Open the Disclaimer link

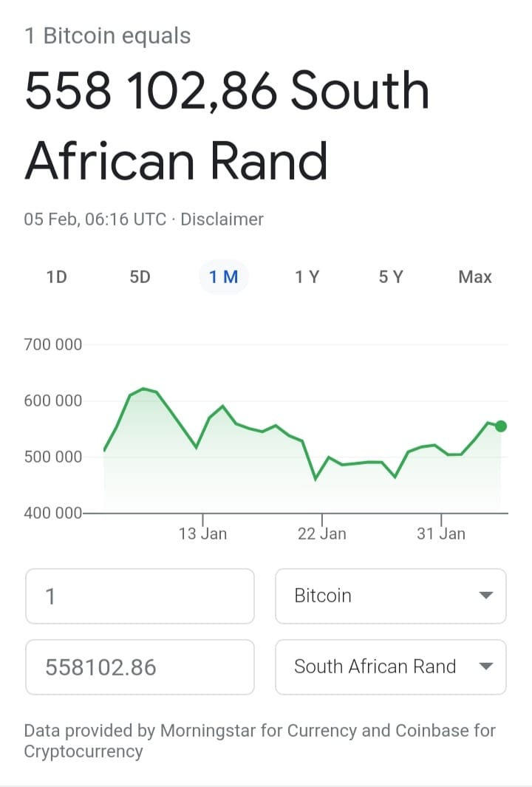click(x=222, y=219)
